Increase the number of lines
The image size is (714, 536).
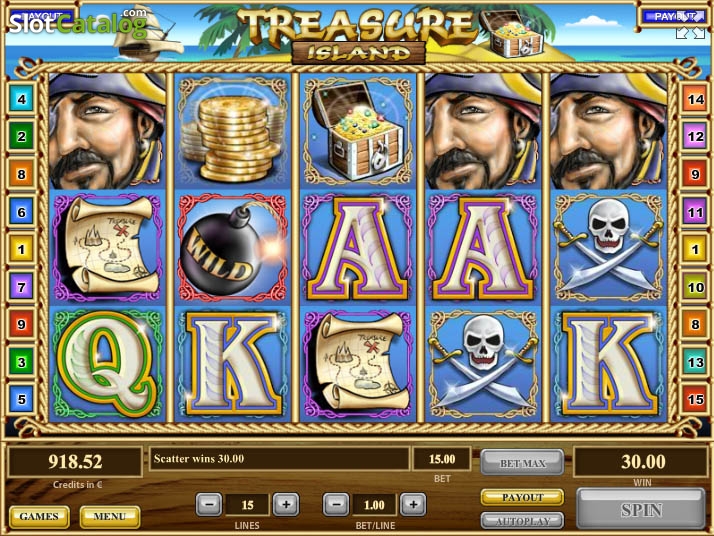[x=286, y=505]
